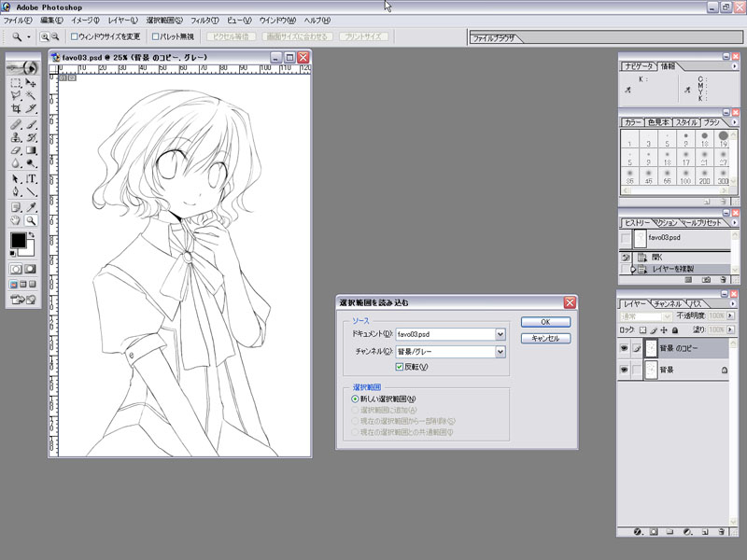747x560 pixels.
Task: Delete current state in History panel
Action: click(723, 279)
